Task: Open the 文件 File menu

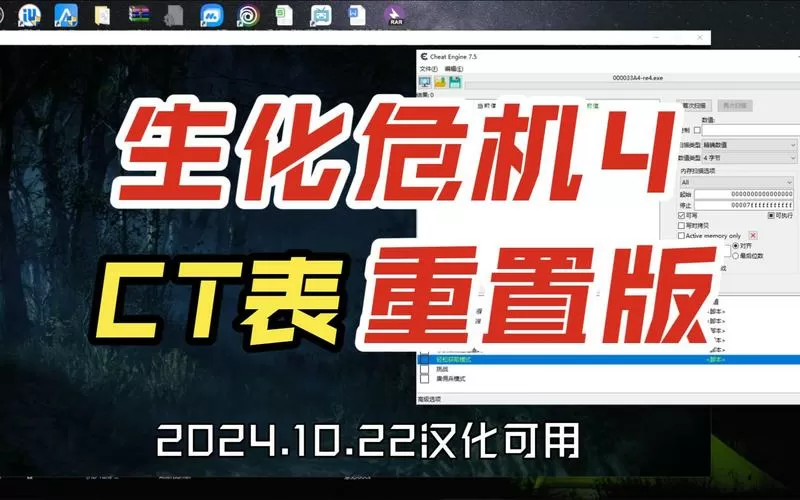Action: pyautogui.click(x=428, y=68)
